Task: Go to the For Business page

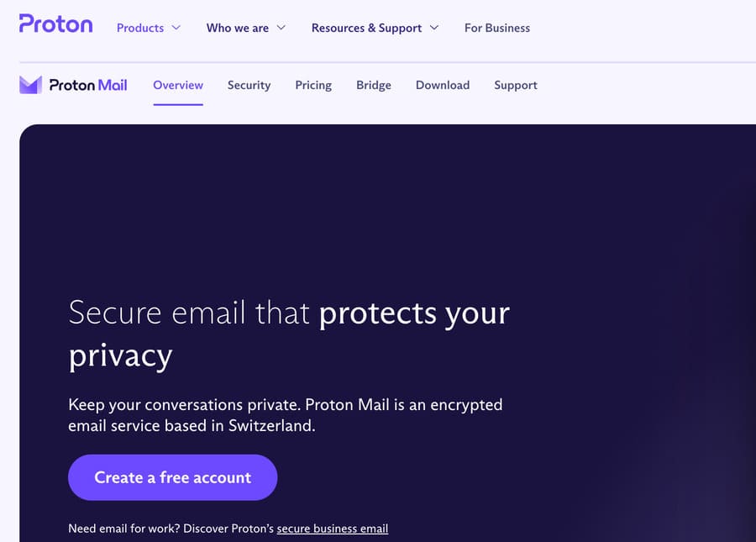Action: 497,28
